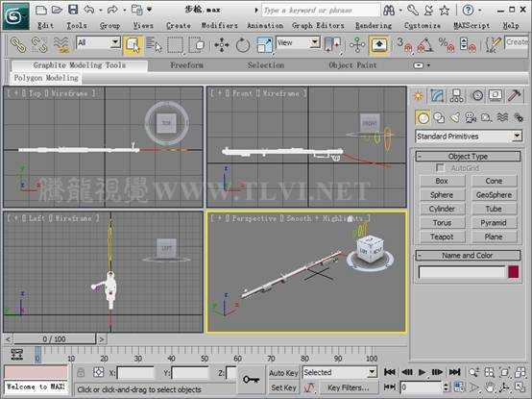
Task: Enable the AutoGrid checkbox
Action: pyautogui.click(x=440, y=167)
